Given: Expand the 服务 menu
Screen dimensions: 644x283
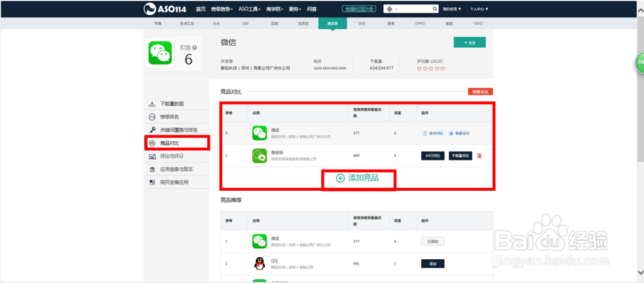Looking at the screenshot, I should tap(295, 9).
